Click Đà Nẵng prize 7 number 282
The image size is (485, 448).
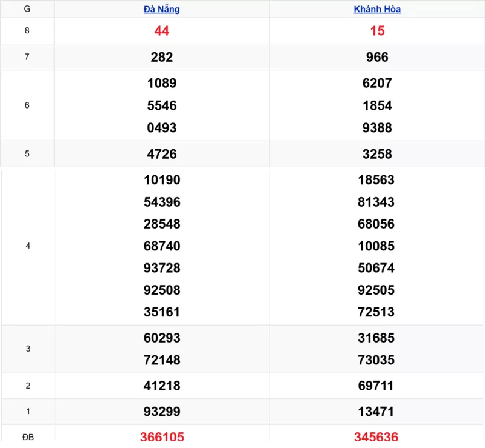(x=162, y=57)
